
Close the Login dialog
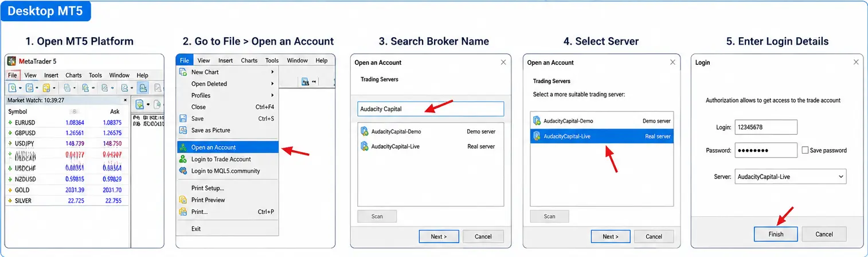click(x=856, y=62)
